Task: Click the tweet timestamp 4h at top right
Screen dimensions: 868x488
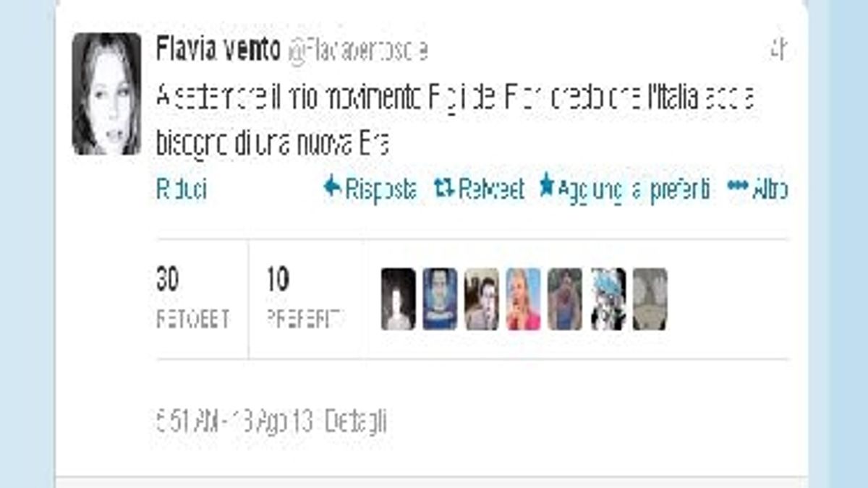Action: click(x=778, y=51)
